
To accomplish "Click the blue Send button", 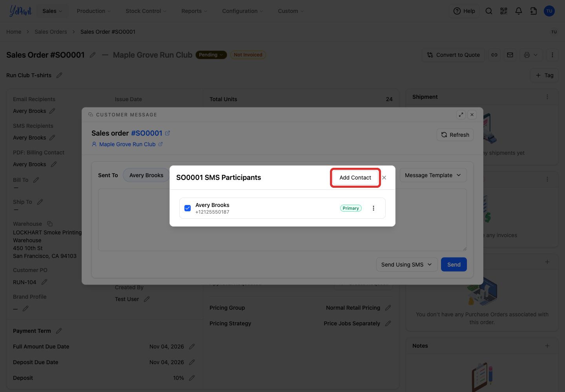I will [454, 265].
